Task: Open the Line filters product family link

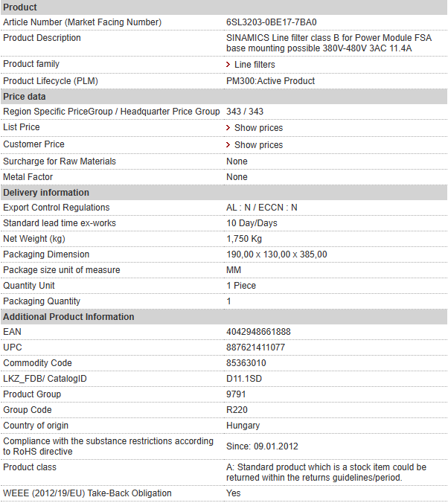Action: pos(255,65)
